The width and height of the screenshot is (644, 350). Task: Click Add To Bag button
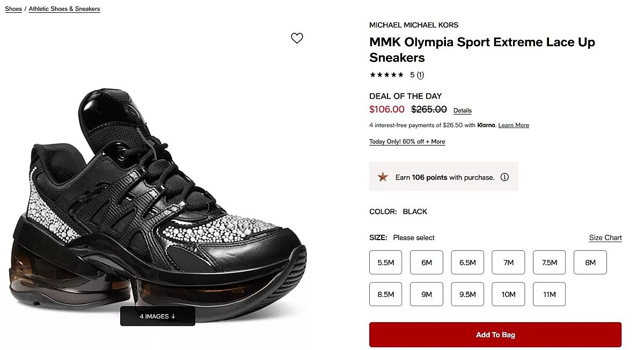pos(495,335)
